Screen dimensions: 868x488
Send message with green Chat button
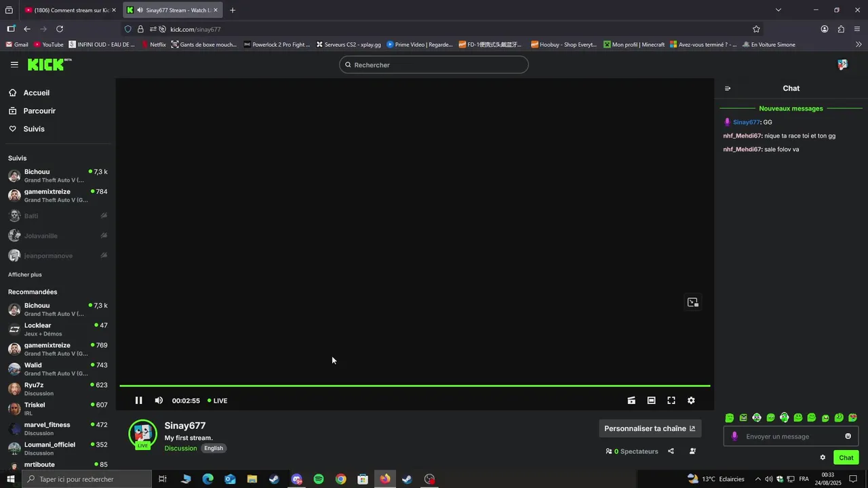tap(846, 457)
